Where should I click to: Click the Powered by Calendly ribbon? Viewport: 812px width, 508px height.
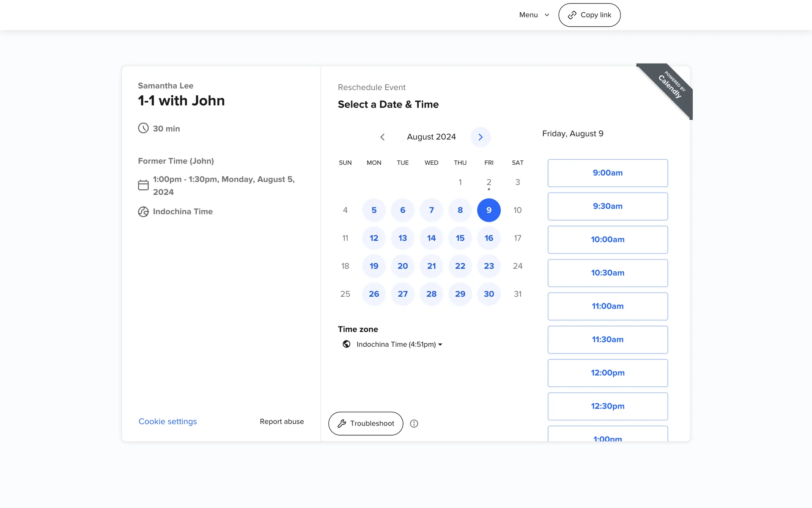point(671,87)
